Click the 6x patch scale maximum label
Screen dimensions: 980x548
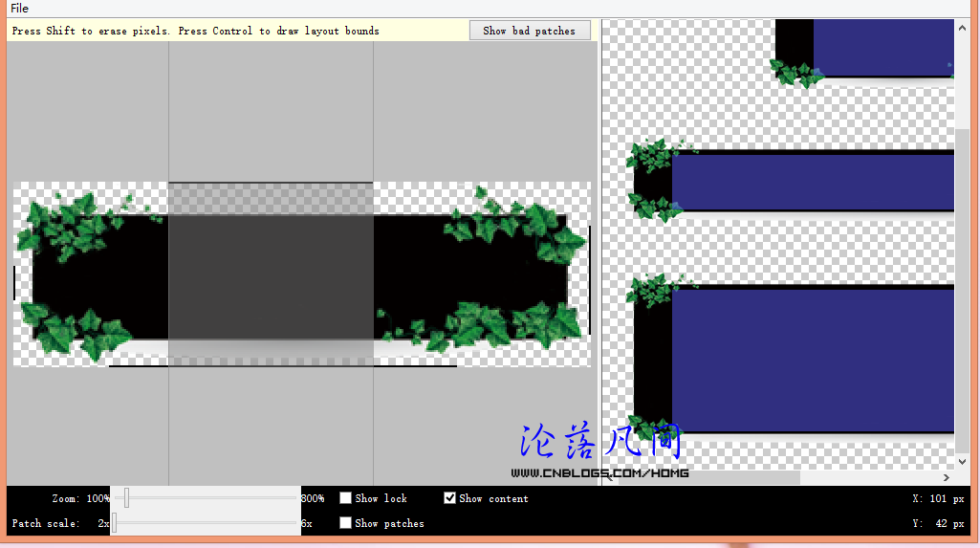coord(306,524)
